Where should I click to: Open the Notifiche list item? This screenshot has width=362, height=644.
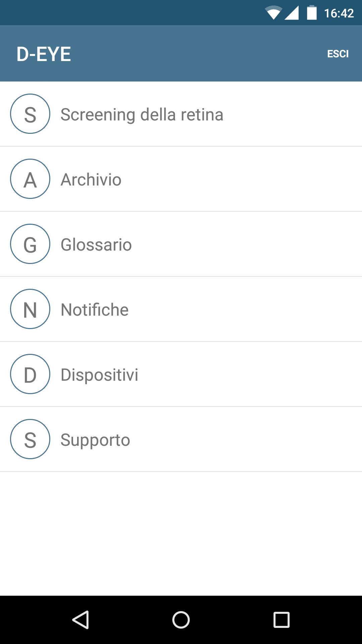(x=95, y=310)
